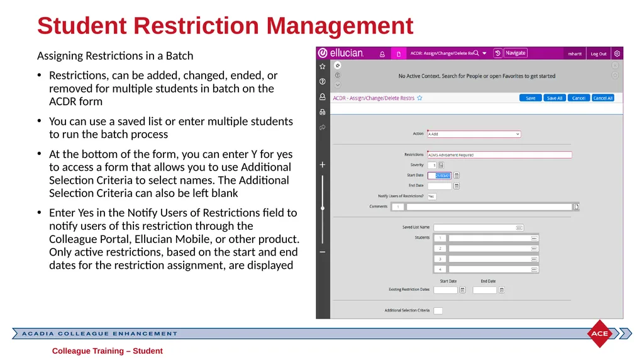Screen dimensions: 644x362
Task: Click Existing Restriction Dates End Date field
Action: click(x=485, y=290)
